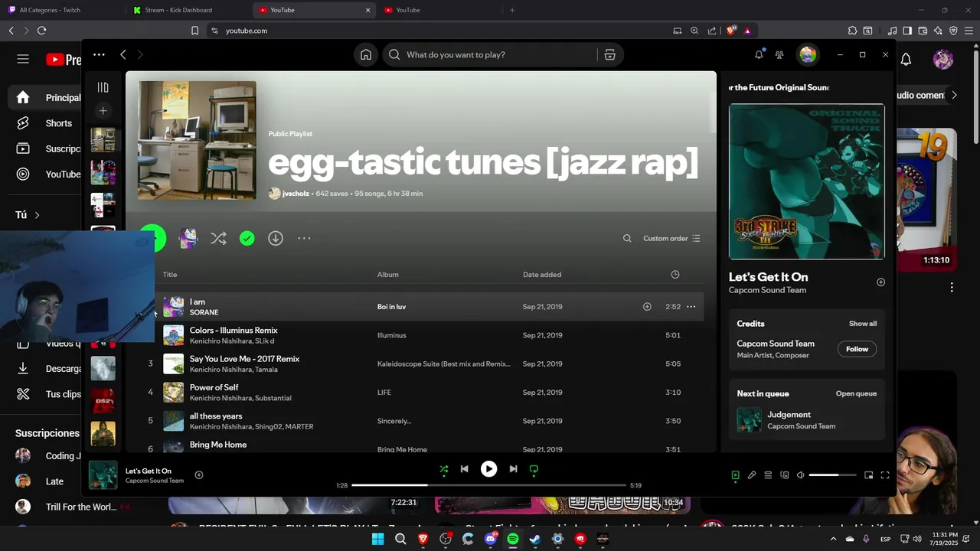Open the Spotify profile avatar menu
Viewport: 980px width, 551px height.
[x=808, y=54]
